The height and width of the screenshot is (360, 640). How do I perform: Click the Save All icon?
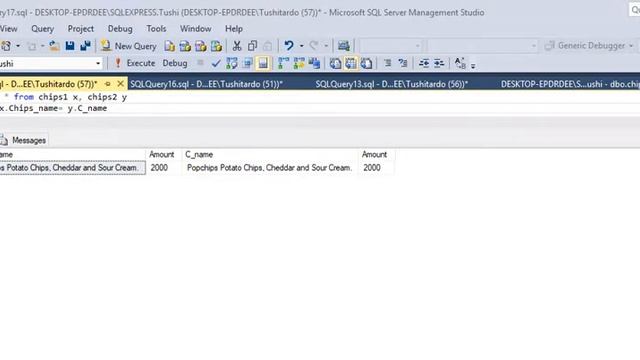(85, 46)
